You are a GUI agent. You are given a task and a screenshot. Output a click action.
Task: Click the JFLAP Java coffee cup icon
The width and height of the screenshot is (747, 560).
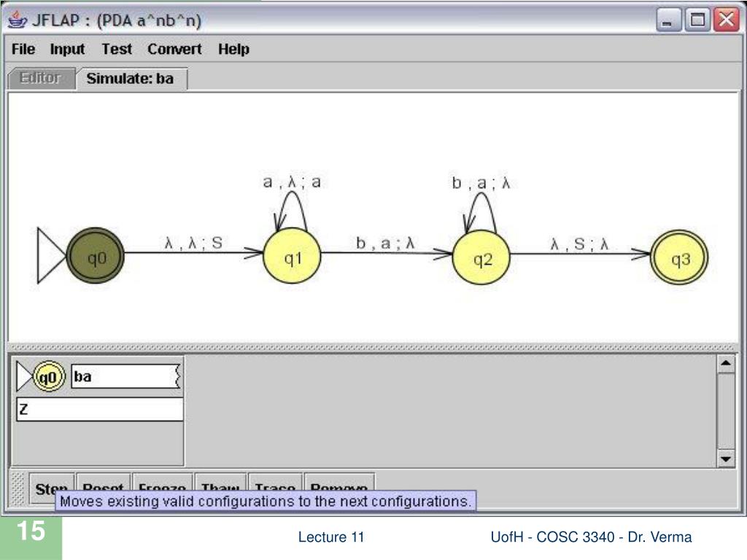click(18, 20)
